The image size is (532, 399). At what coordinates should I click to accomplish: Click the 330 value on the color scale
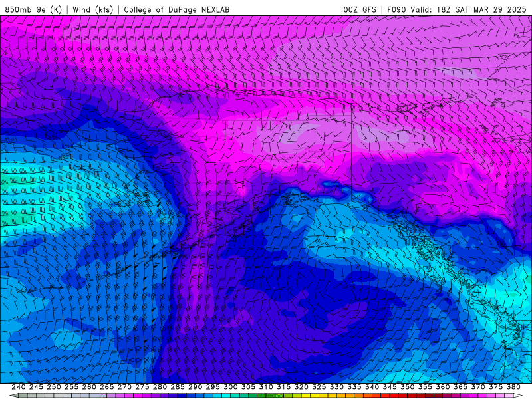(x=336, y=387)
